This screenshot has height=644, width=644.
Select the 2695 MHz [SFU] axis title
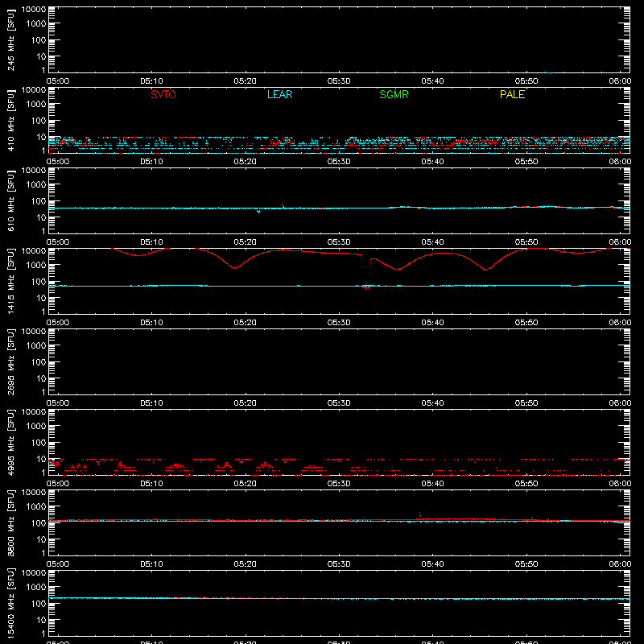click(10, 361)
